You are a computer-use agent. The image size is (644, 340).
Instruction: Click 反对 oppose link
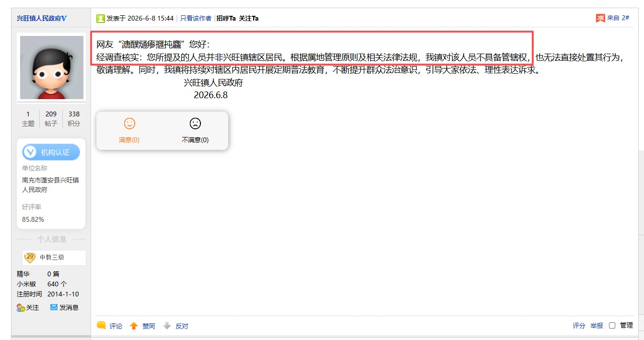[x=182, y=326]
